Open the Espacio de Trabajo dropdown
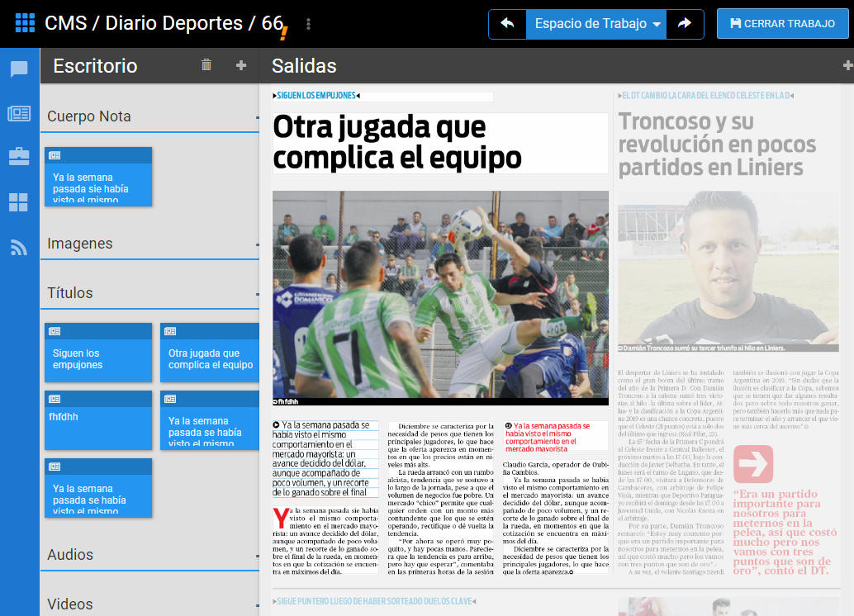 tap(595, 24)
